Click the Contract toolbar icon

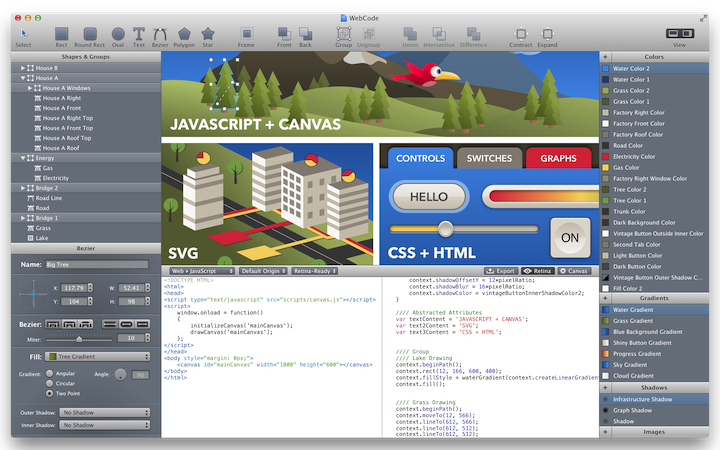(x=520, y=35)
